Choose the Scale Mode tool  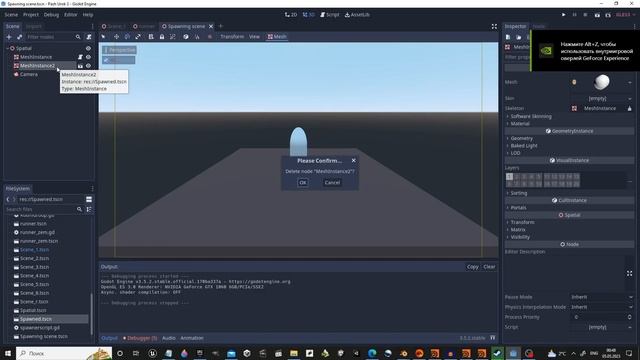click(x=138, y=37)
